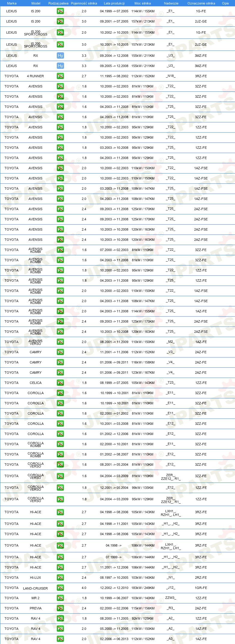
Task: Click fuel icon for Camry 116kW row
Action: coord(60,362)
